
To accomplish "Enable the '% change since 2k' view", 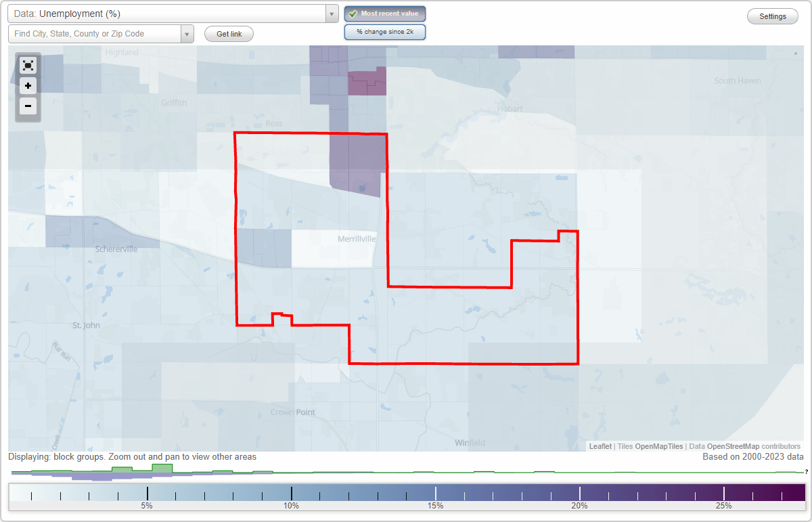I will point(384,31).
